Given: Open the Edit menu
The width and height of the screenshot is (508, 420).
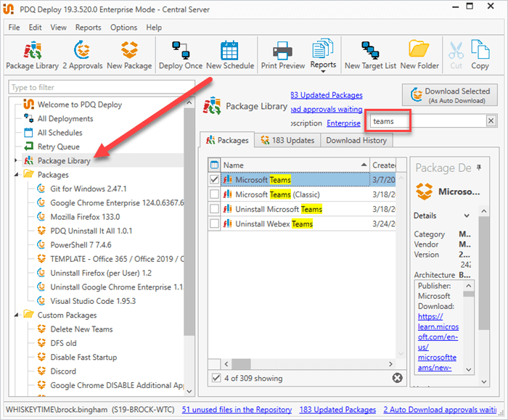Looking at the screenshot, I should pos(35,28).
